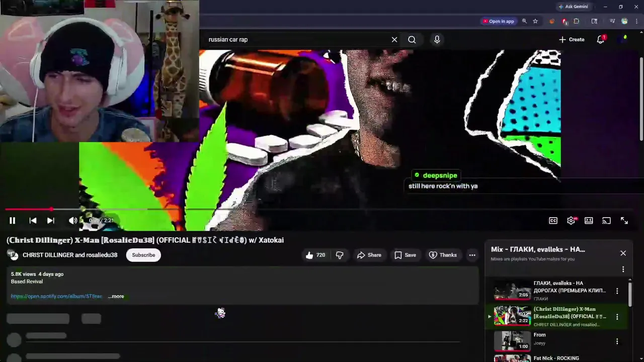
Task: Open Chrome's three-dot menu
Action: (x=636, y=21)
